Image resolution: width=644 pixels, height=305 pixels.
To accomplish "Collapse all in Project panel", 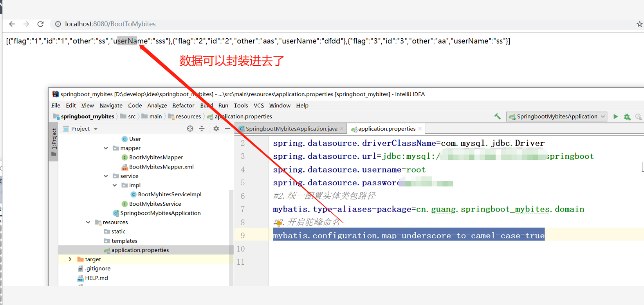I will [x=202, y=129].
